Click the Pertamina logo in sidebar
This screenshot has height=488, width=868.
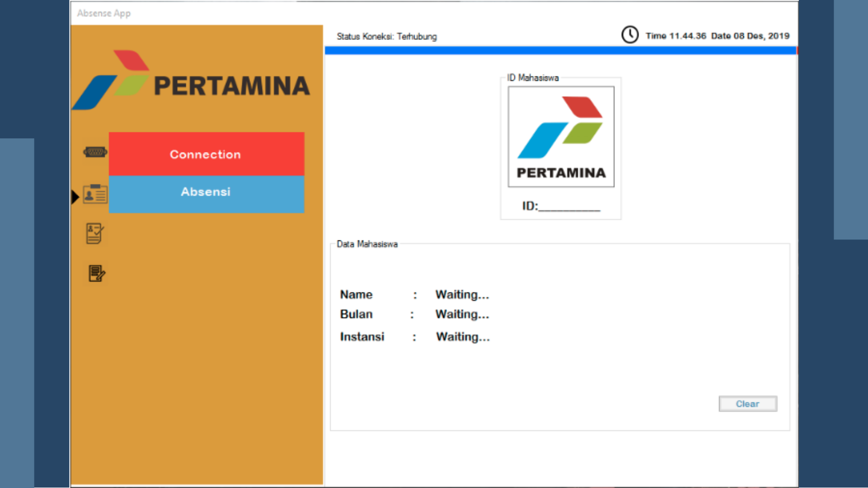pos(191,80)
